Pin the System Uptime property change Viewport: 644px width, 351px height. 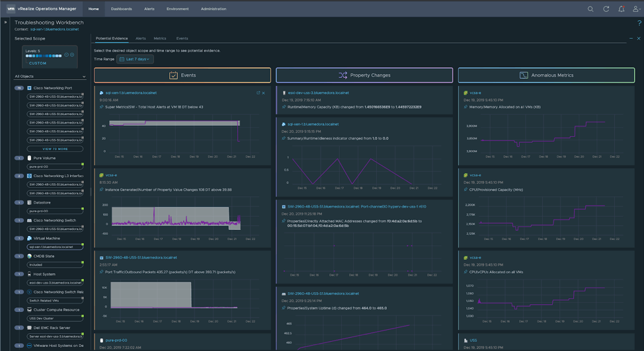(x=284, y=308)
